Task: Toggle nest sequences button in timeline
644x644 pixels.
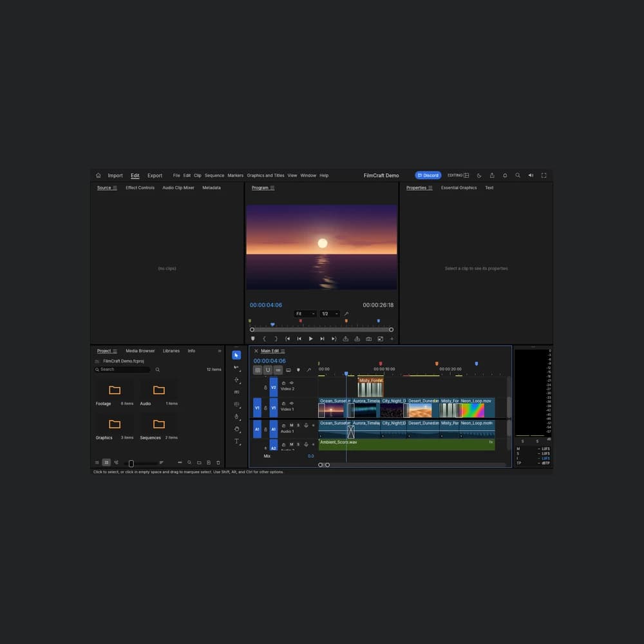Action: click(x=258, y=370)
